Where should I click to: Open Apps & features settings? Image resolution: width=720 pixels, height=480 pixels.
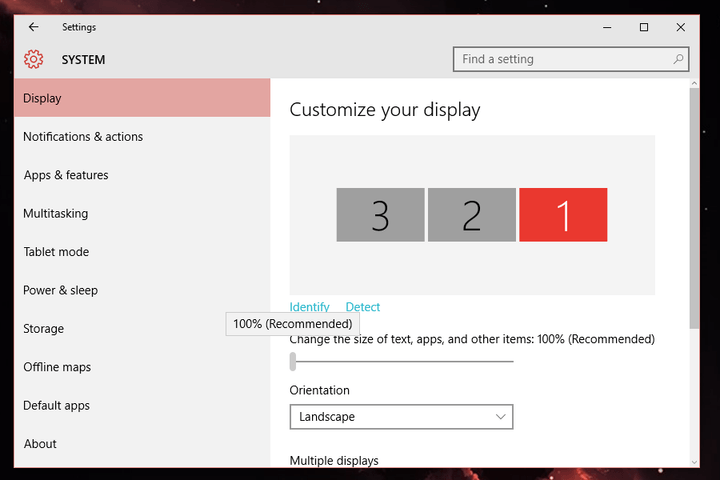click(x=142, y=175)
